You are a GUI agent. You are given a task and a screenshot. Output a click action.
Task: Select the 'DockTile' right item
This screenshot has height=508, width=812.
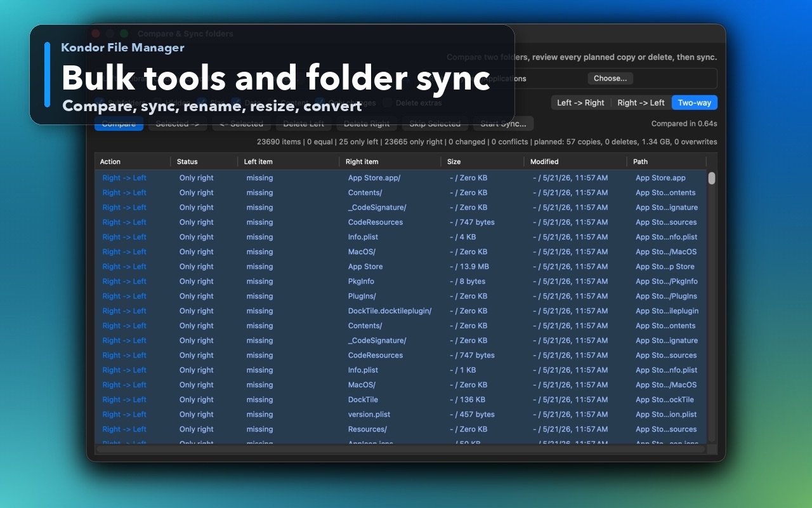pos(363,399)
